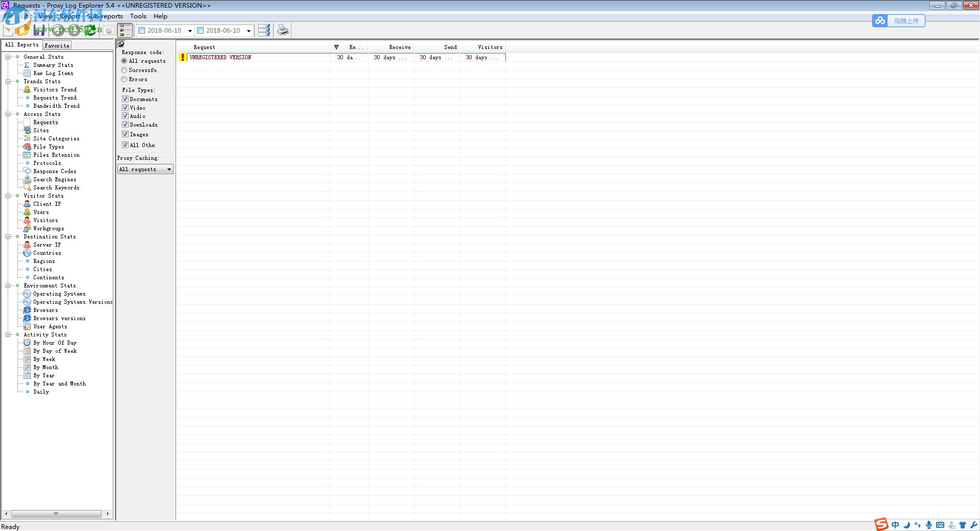Open the first 2018-06-10 date picker dropdown
Image resolution: width=980 pixels, height=531 pixels.
[189, 30]
